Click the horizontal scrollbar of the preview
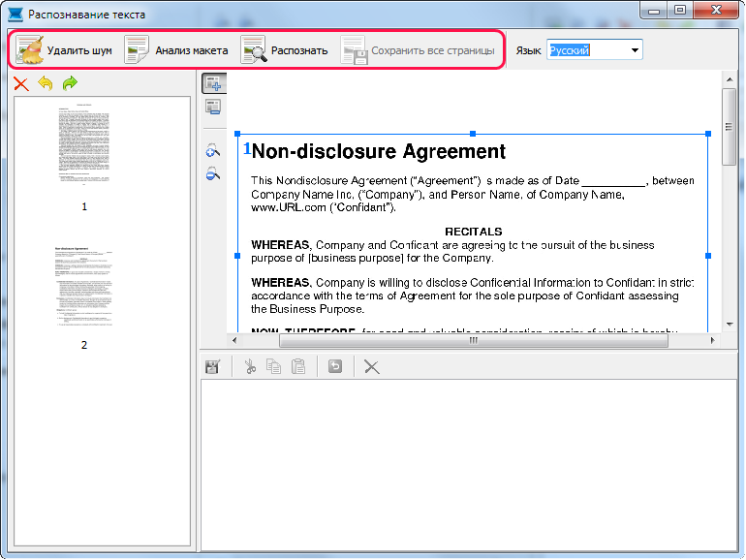746x560 pixels. (474, 340)
